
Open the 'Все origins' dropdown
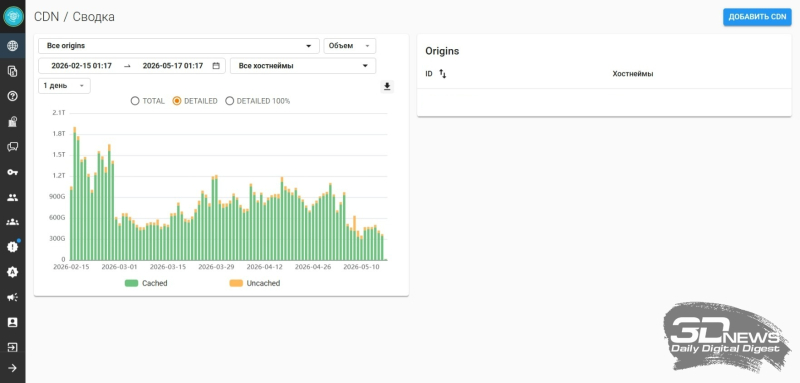[x=179, y=46]
